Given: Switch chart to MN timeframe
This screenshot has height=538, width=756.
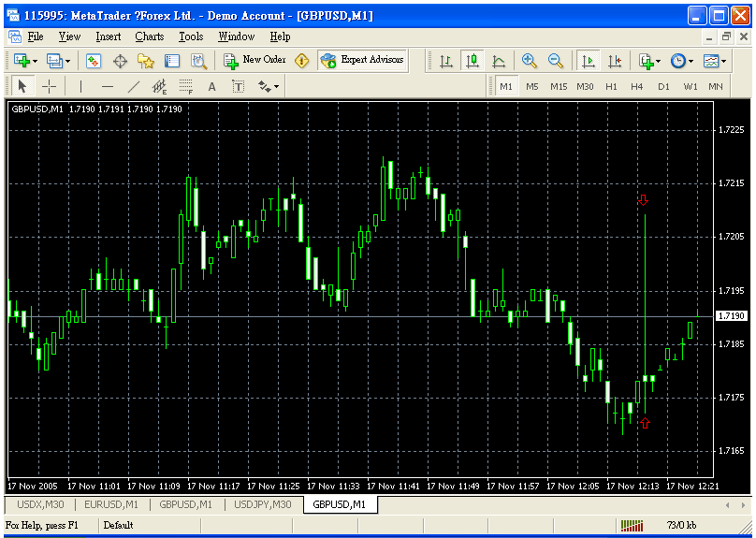Looking at the screenshot, I should click(716, 87).
